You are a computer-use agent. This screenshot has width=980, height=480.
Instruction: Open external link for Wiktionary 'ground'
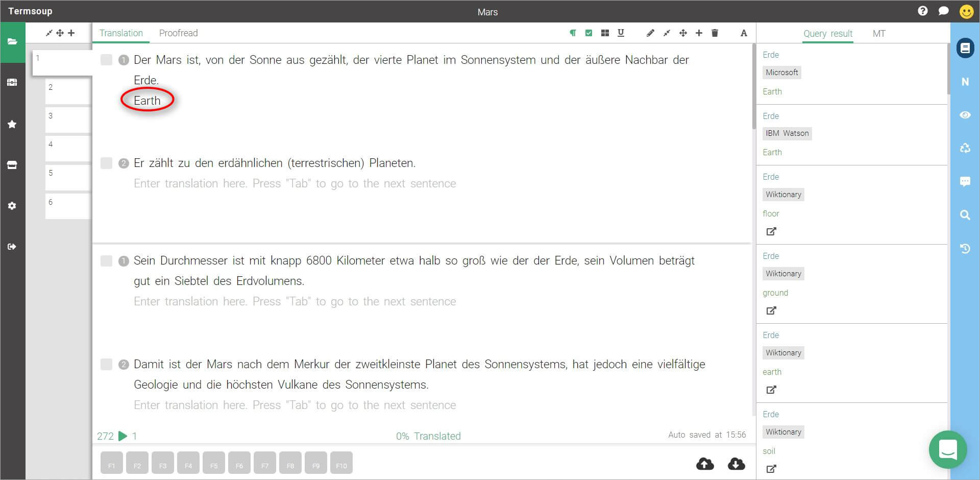pos(771,310)
